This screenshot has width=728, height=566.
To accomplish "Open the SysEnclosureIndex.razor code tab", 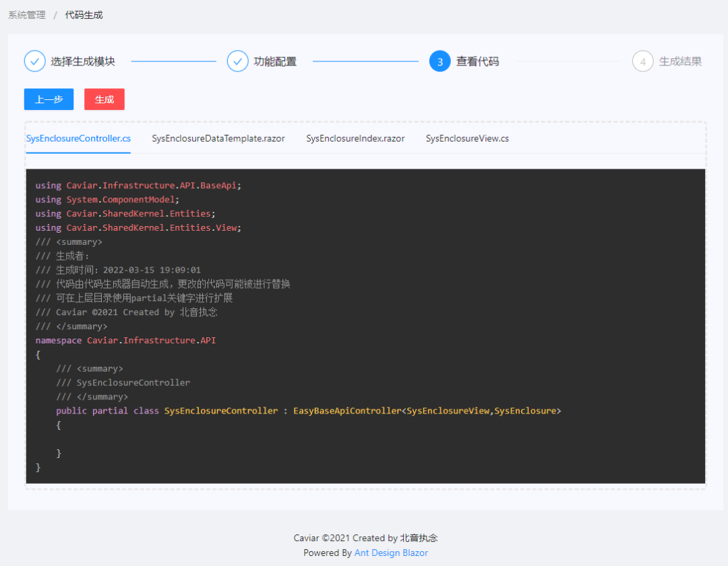I will point(355,138).
